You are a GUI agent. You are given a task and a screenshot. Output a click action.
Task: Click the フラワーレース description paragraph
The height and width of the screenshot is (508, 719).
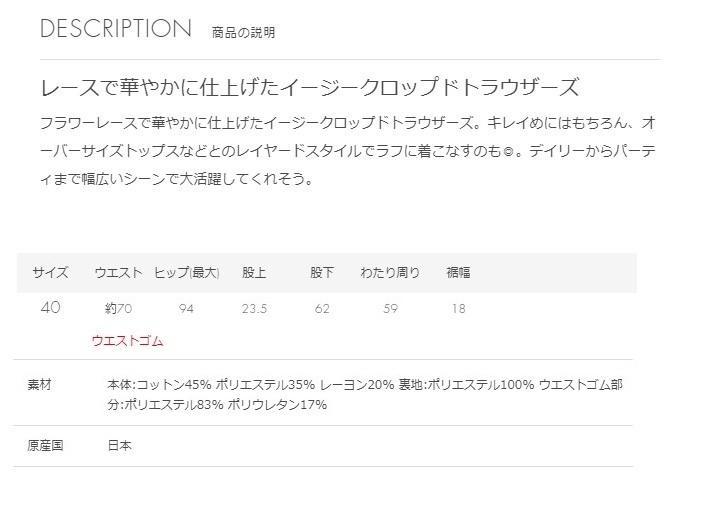tap(348, 151)
